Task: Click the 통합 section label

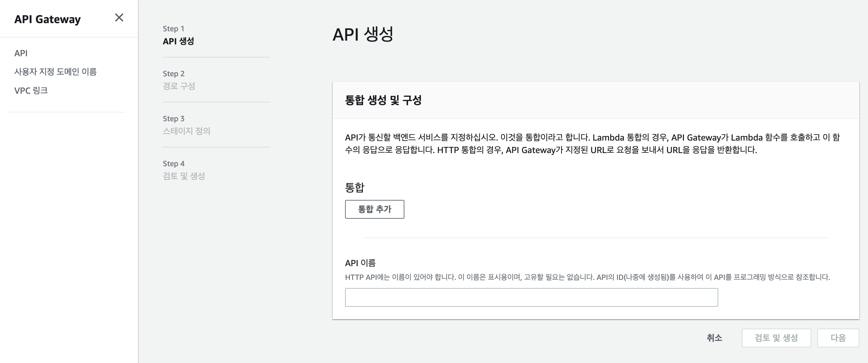Action: point(354,187)
